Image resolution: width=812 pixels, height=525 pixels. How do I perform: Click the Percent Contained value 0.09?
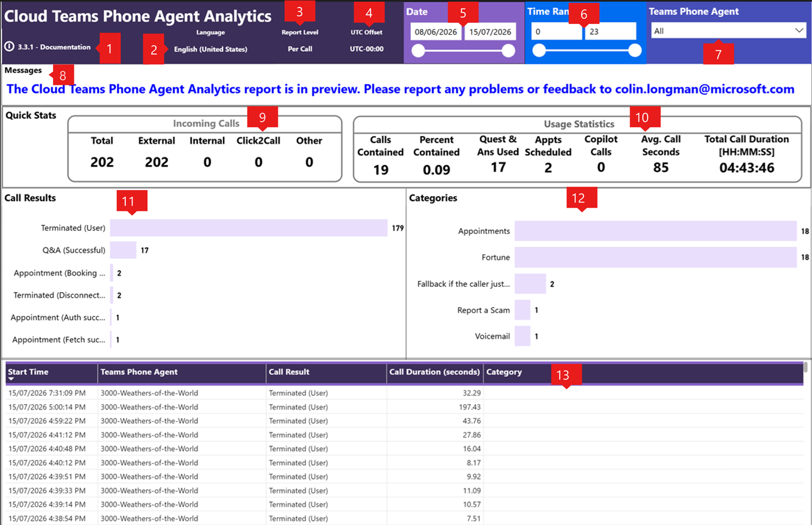pos(436,170)
